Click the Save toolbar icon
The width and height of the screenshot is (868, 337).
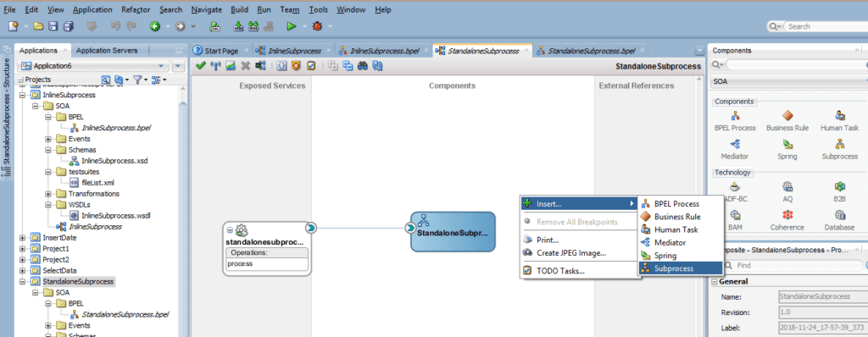[x=53, y=26]
